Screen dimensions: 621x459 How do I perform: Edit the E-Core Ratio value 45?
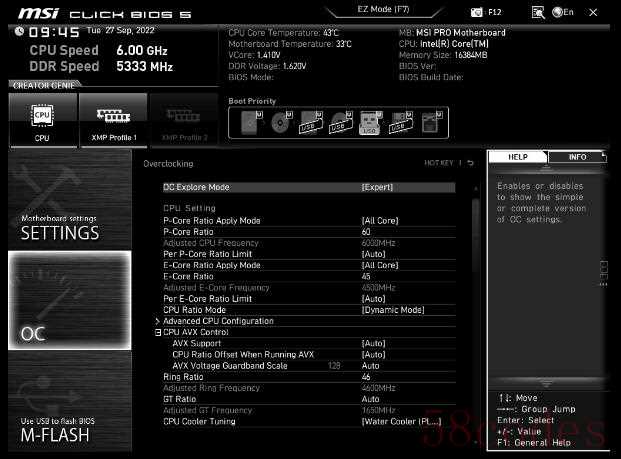pyautogui.click(x=366, y=276)
